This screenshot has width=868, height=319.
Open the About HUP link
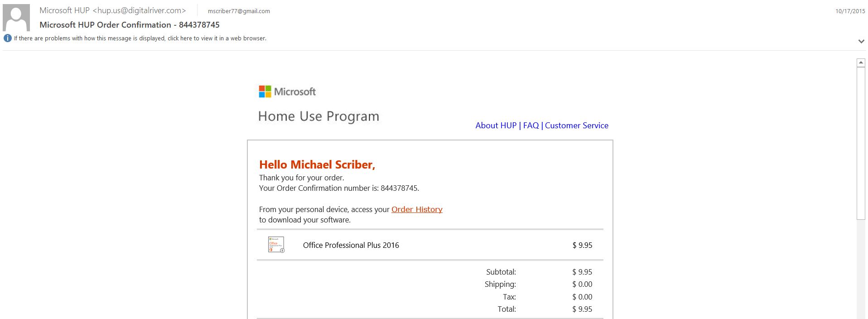click(x=496, y=126)
